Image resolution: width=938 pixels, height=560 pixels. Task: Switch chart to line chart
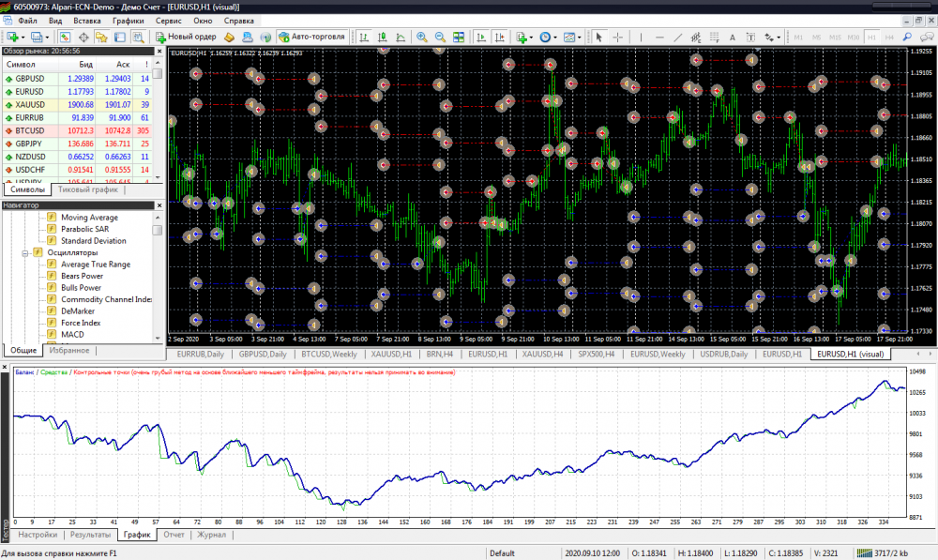(x=401, y=38)
